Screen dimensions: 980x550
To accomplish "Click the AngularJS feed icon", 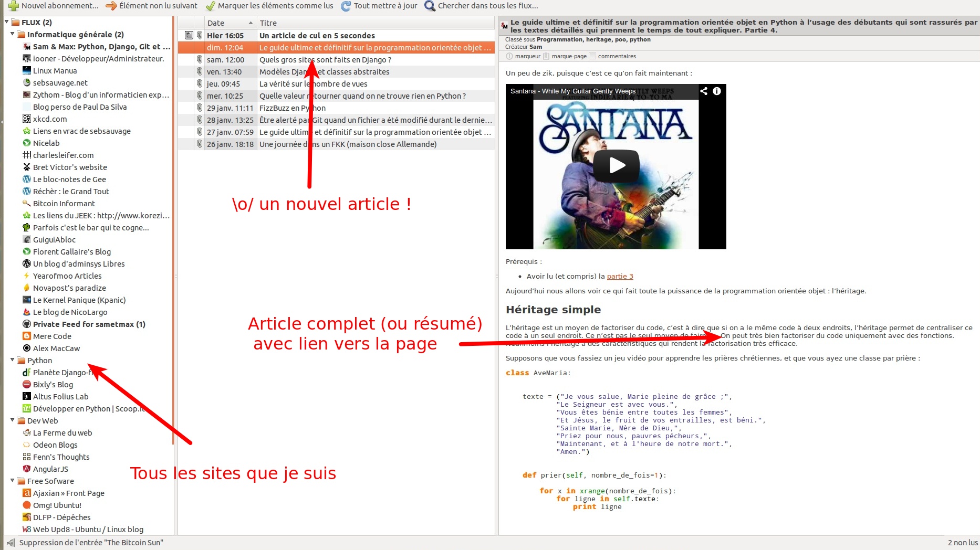I will (27, 469).
